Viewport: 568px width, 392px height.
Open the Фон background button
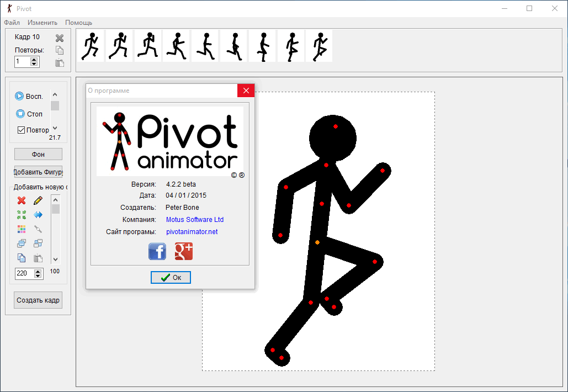pyautogui.click(x=39, y=155)
